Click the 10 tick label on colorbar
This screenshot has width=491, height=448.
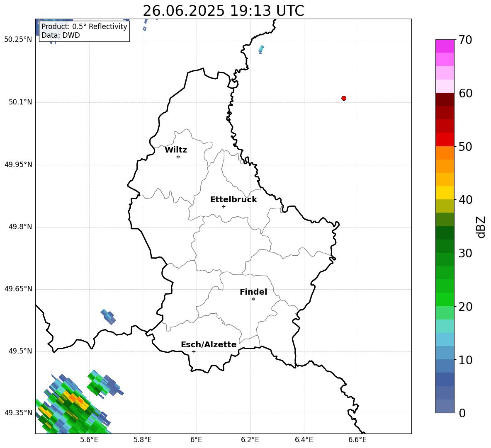pos(465,360)
